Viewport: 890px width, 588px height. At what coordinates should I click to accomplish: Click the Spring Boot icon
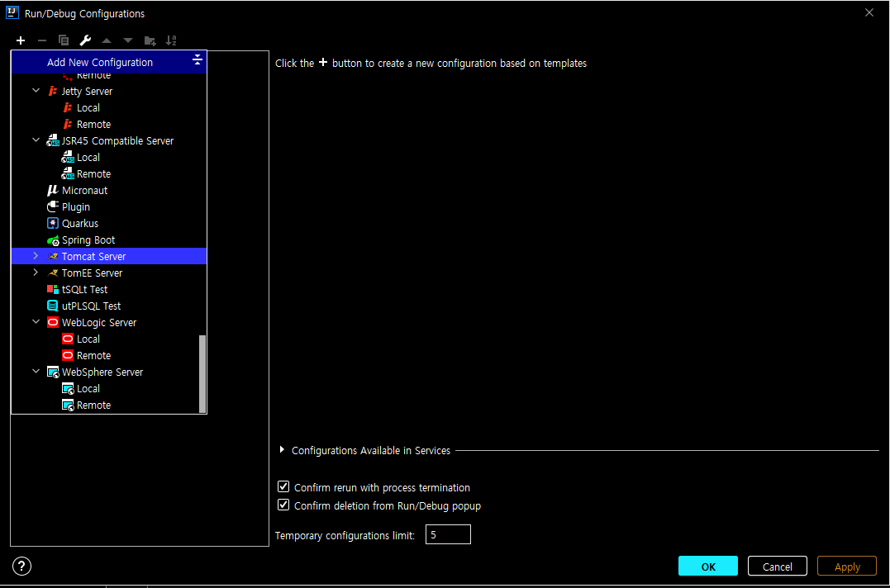click(53, 240)
